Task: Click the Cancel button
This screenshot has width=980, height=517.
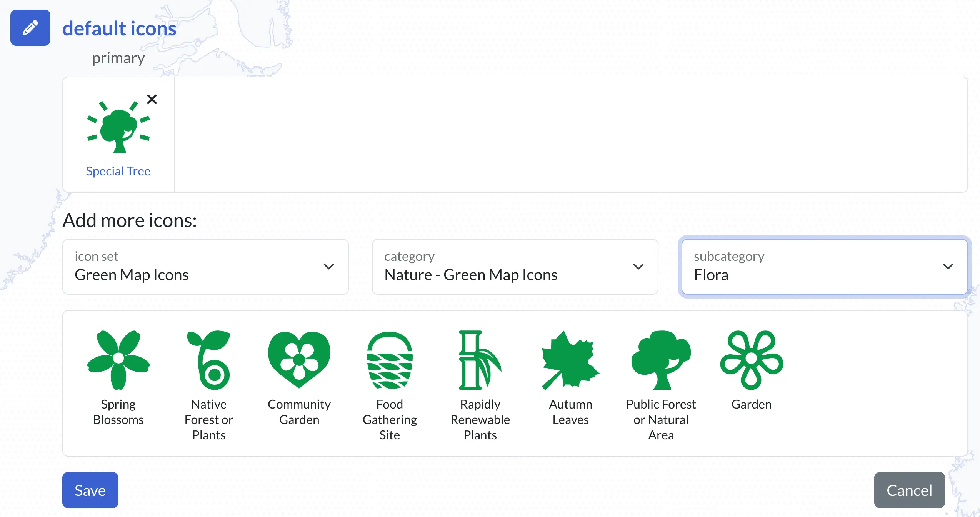Action: pos(909,490)
